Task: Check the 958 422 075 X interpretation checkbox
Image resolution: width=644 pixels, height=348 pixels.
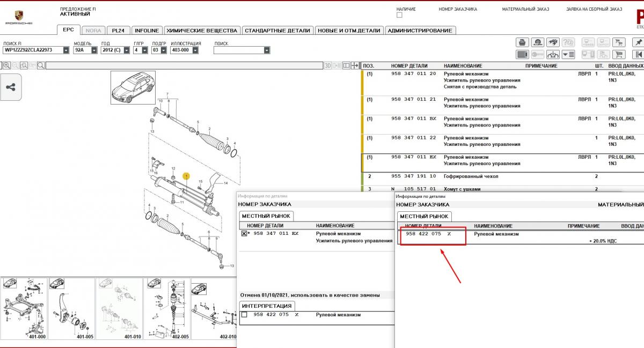Action: click(244, 315)
